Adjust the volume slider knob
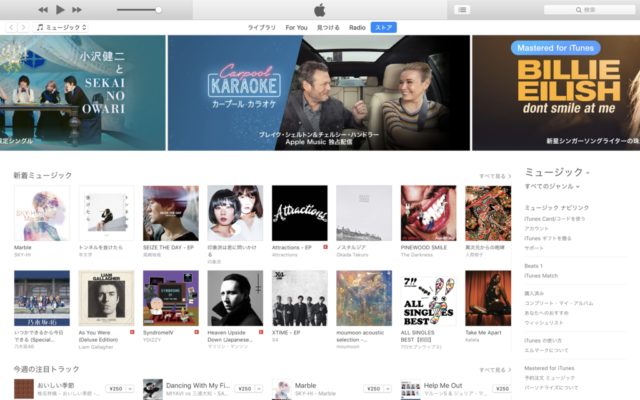 (158, 10)
